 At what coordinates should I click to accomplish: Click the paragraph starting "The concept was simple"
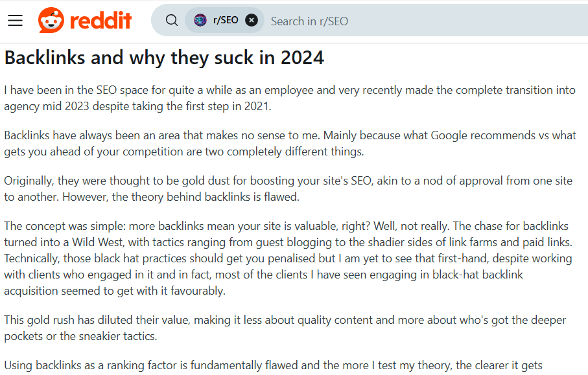pyautogui.click(x=288, y=258)
